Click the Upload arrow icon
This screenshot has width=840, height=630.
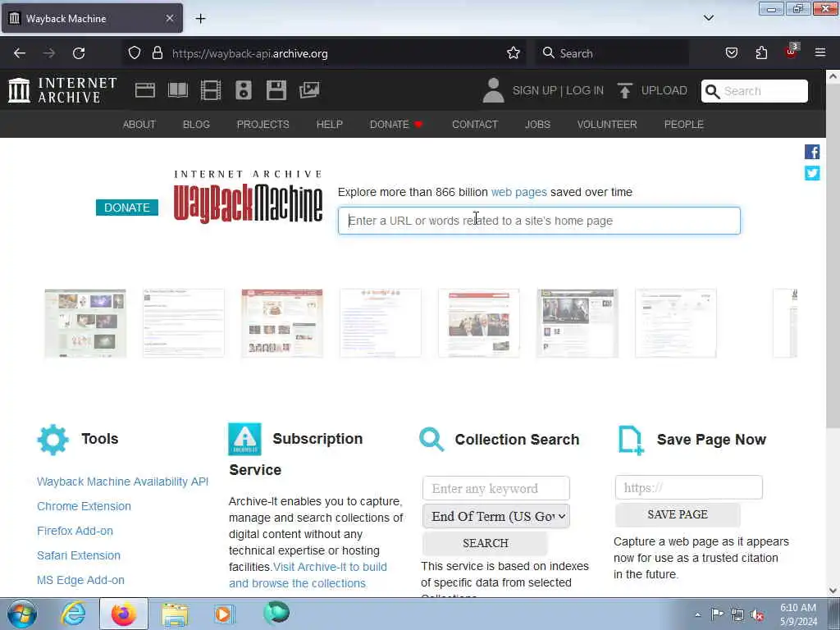coord(624,90)
